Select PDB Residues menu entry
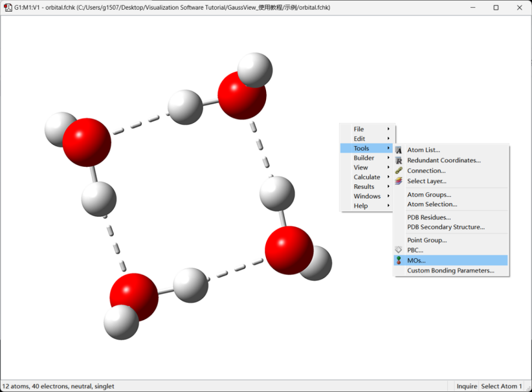Image resolution: width=532 pixels, height=392 pixels. [428, 217]
